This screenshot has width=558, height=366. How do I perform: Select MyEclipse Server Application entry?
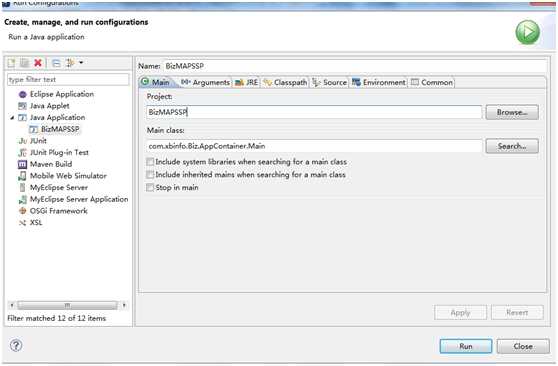click(x=79, y=199)
